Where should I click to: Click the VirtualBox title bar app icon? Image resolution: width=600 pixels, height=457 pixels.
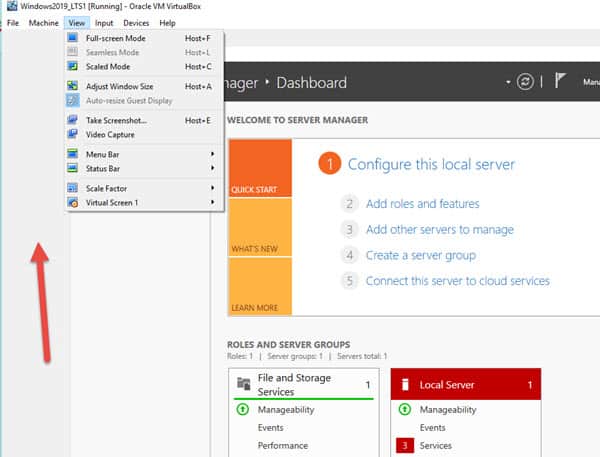12,6
